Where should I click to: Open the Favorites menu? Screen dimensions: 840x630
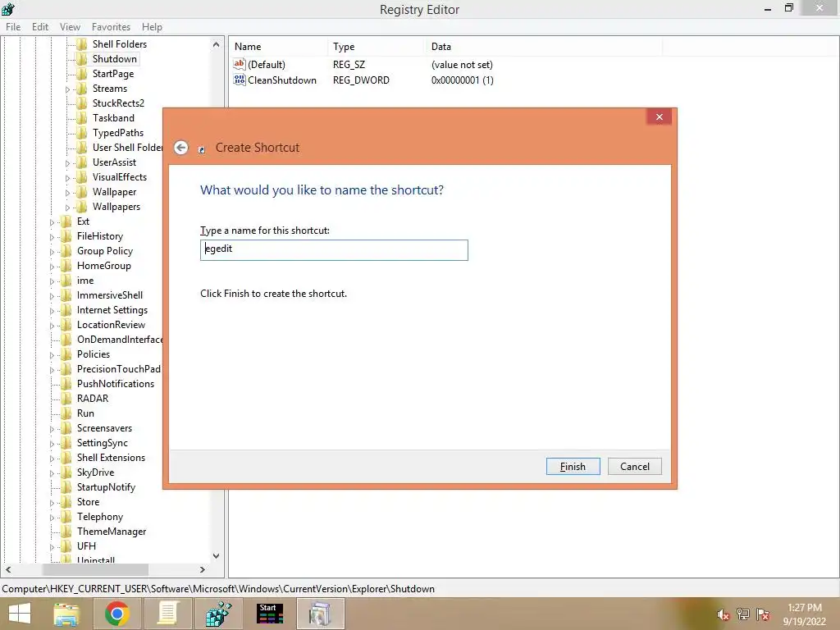pos(111,27)
